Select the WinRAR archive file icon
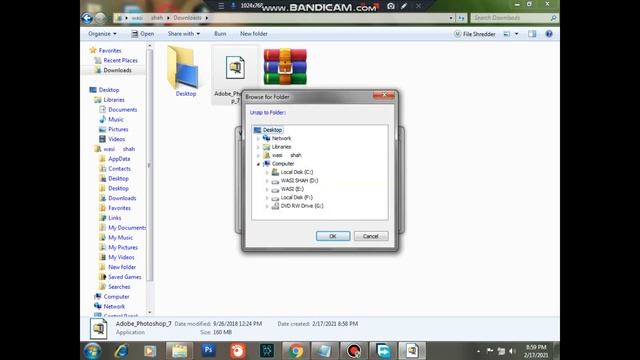Image resolution: width=640 pixels, height=360 pixels. (x=285, y=67)
